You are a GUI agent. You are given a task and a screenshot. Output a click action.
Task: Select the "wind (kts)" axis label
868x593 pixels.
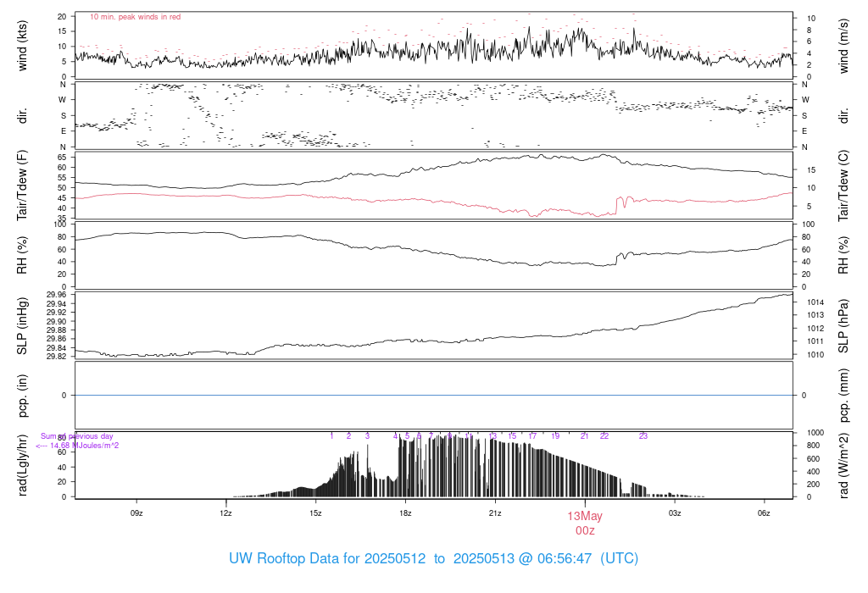[22, 46]
